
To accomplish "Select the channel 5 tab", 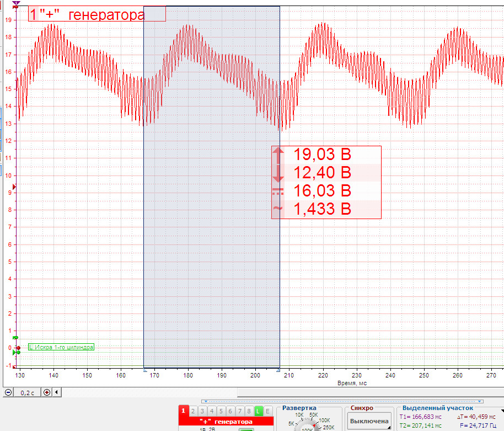I will pos(221,411).
